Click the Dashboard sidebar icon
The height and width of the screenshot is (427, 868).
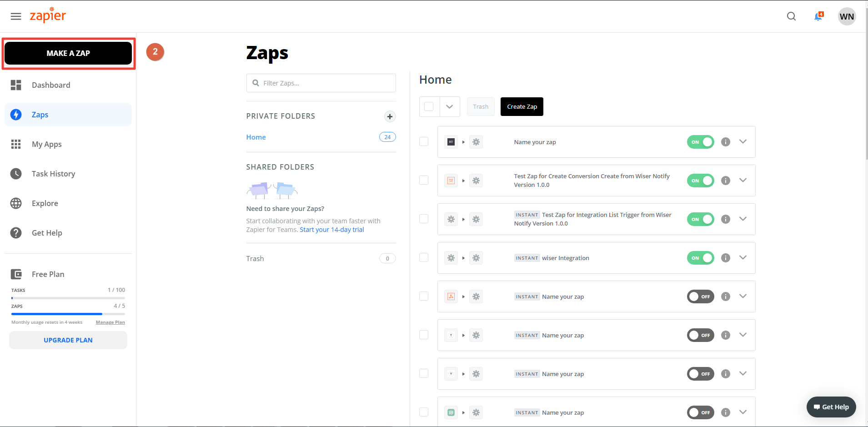[16, 85]
